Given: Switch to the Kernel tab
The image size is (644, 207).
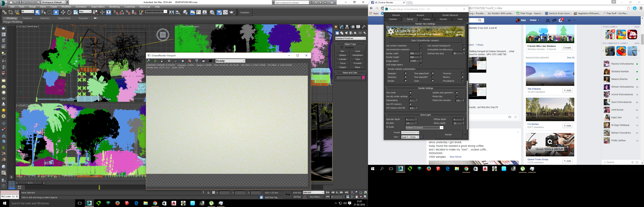Looking at the screenshot, I should tap(410, 19).
